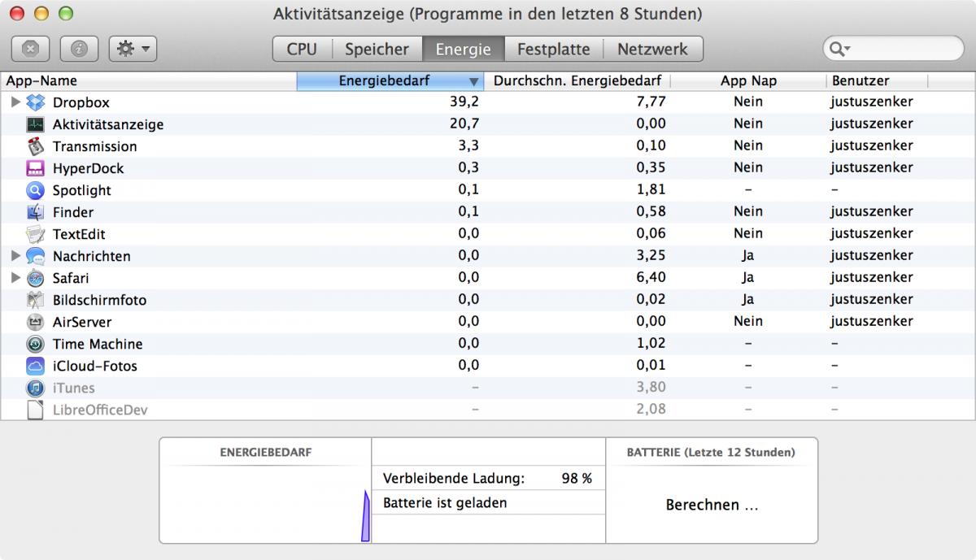Click the Safari compass icon
This screenshot has width=976, height=560.
35,278
